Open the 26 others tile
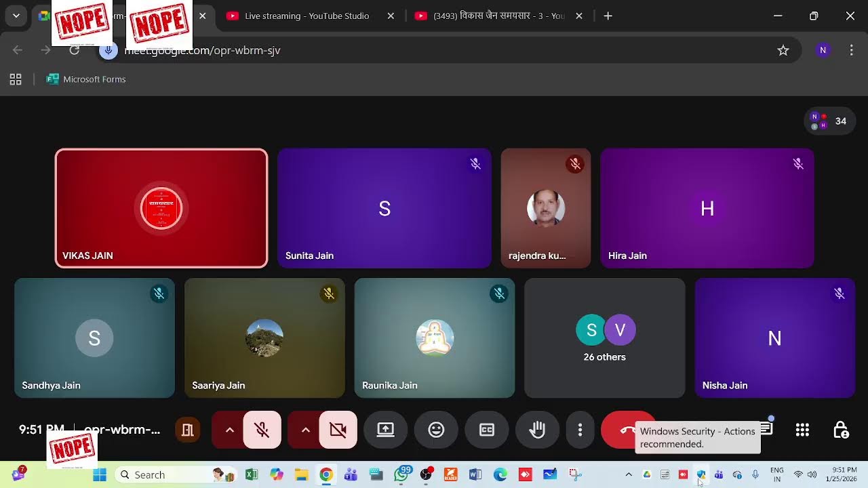 (x=605, y=338)
